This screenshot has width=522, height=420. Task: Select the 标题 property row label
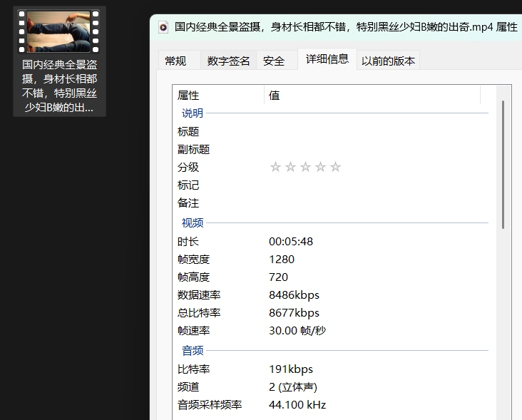188,131
